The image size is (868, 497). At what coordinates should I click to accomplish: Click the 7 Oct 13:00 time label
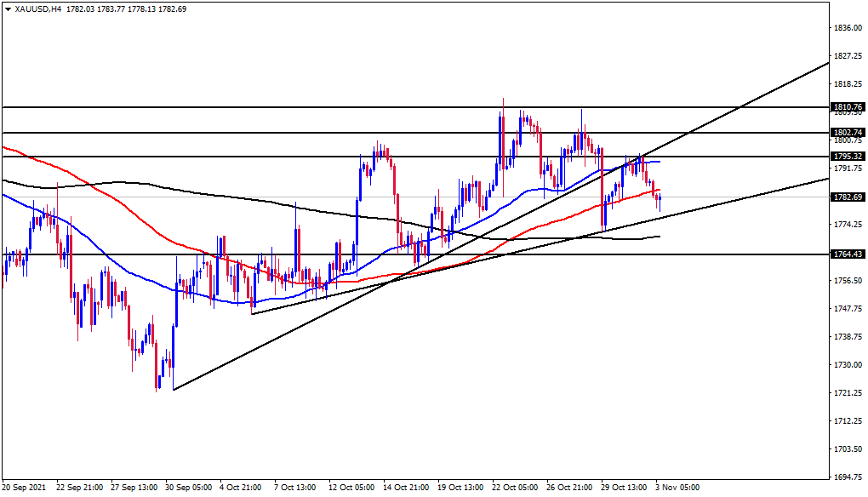tap(295, 488)
